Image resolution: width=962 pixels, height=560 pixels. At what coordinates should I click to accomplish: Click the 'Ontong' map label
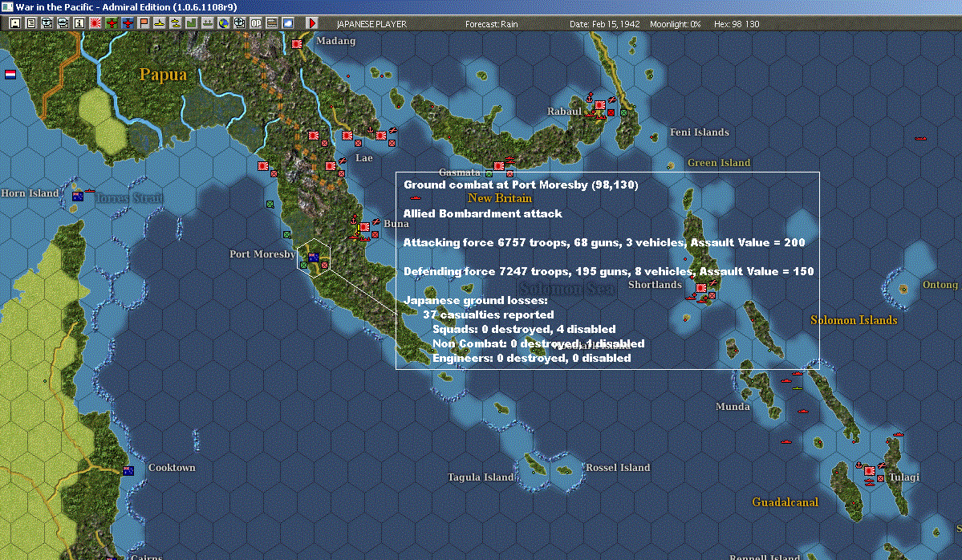click(940, 285)
